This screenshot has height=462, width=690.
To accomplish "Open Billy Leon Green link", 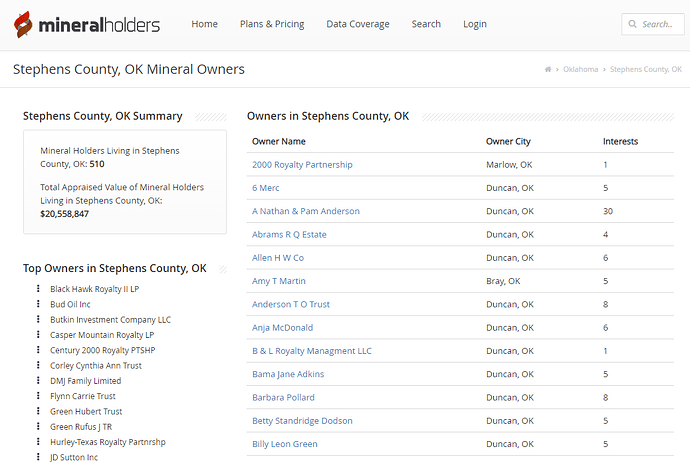I will (x=285, y=444).
